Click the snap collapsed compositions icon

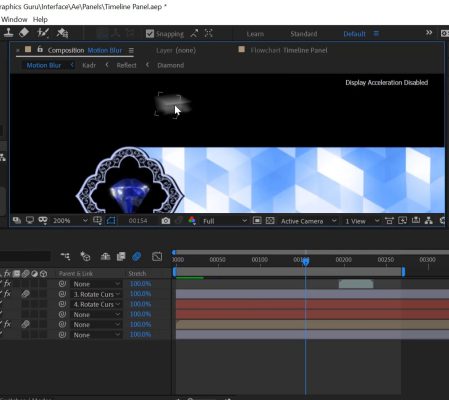(x=209, y=33)
